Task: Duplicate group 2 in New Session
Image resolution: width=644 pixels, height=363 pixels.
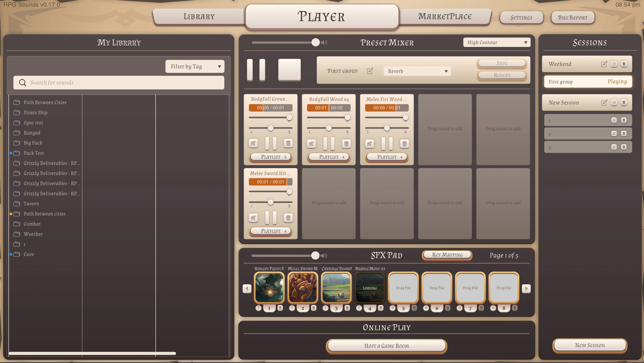Action: point(614,134)
